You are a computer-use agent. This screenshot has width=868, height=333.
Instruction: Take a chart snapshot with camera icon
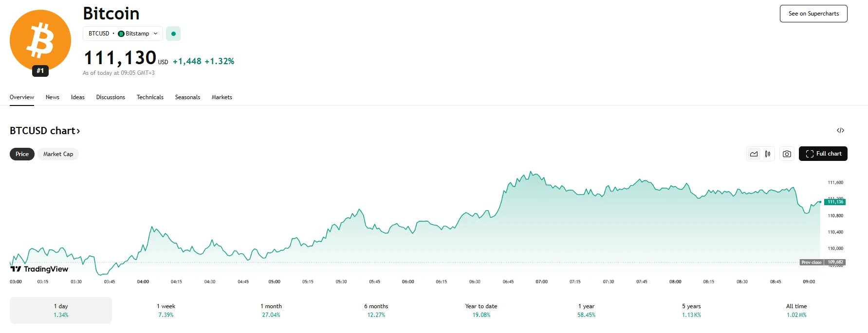coord(787,154)
